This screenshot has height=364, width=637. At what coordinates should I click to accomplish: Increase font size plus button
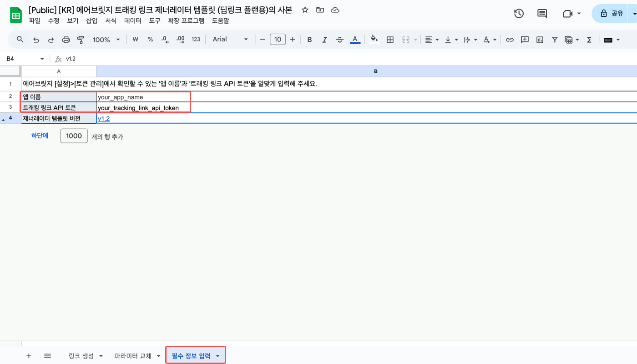coord(293,40)
